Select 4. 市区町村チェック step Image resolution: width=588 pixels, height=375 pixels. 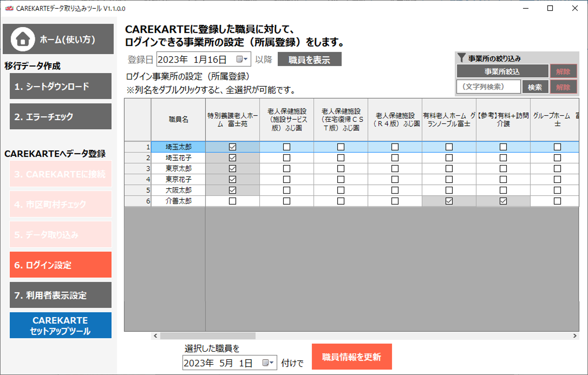[61, 204]
